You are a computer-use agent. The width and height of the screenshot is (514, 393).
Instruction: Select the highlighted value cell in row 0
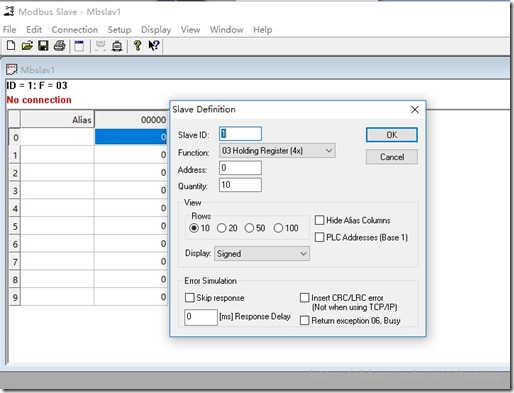pyautogui.click(x=131, y=137)
